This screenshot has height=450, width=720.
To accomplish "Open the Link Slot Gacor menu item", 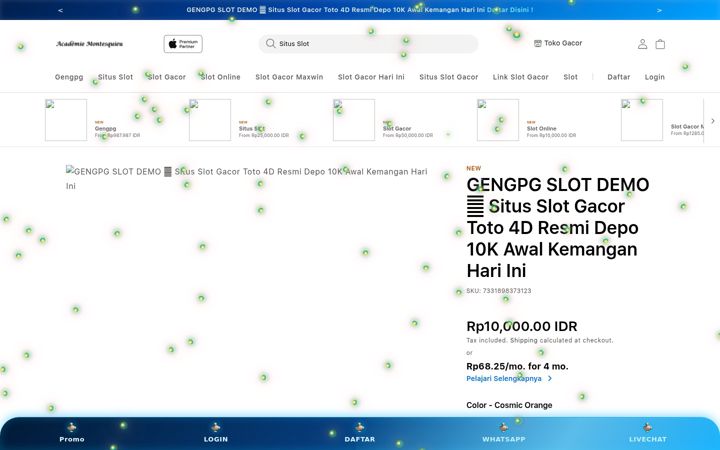I will 521,77.
